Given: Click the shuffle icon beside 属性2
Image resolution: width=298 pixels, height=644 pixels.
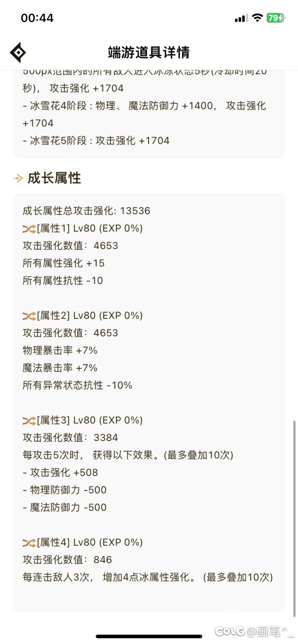Looking at the screenshot, I should pyautogui.click(x=29, y=316).
